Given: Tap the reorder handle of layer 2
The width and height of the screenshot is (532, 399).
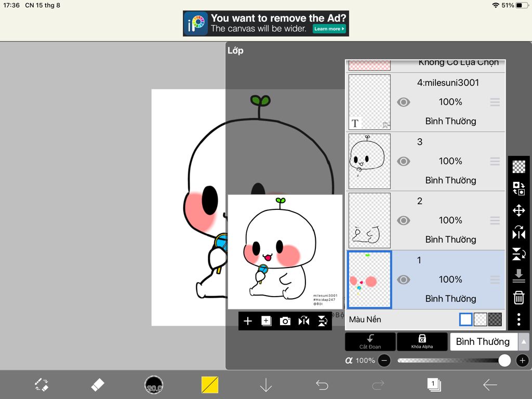Looking at the screenshot, I should pyautogui.click(x=495, y=220).
